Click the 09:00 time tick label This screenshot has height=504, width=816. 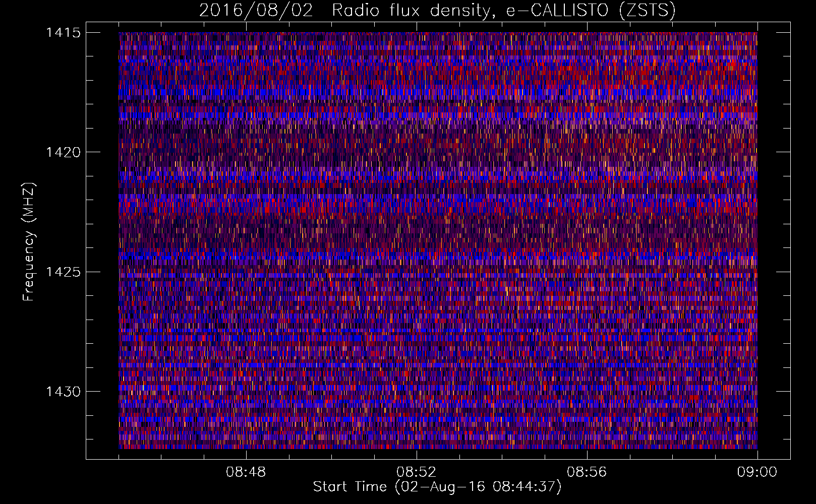tap(757, 472)
